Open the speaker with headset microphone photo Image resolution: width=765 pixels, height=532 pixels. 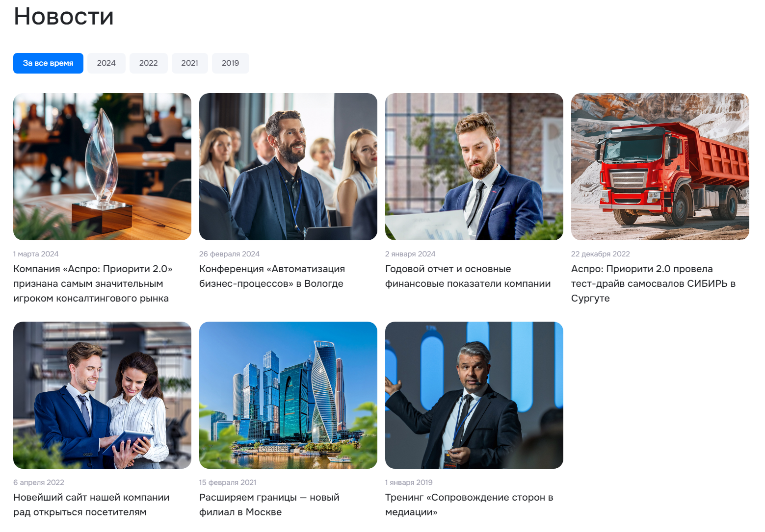tap(474, 395)
